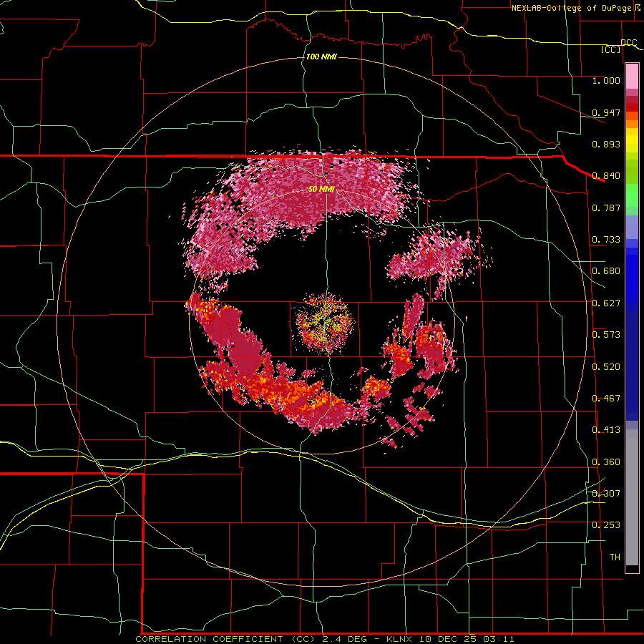Click the DCC label above the color scale
Image resolution: width=644 pixels, height=644 pixels.
[x=628, y=42]
